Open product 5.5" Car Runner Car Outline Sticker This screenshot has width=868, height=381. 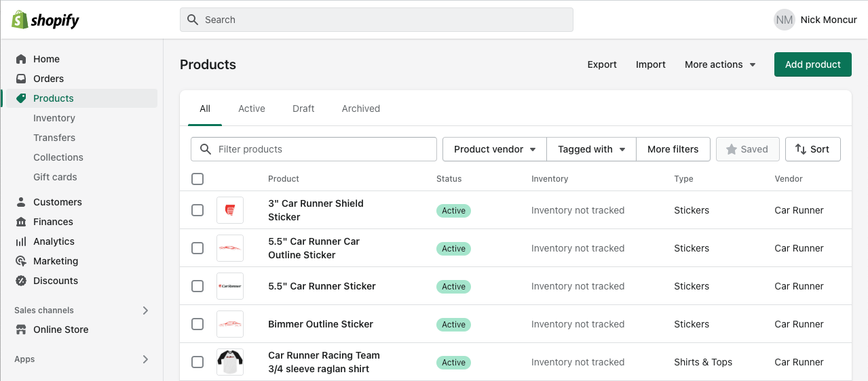point(314,248)
